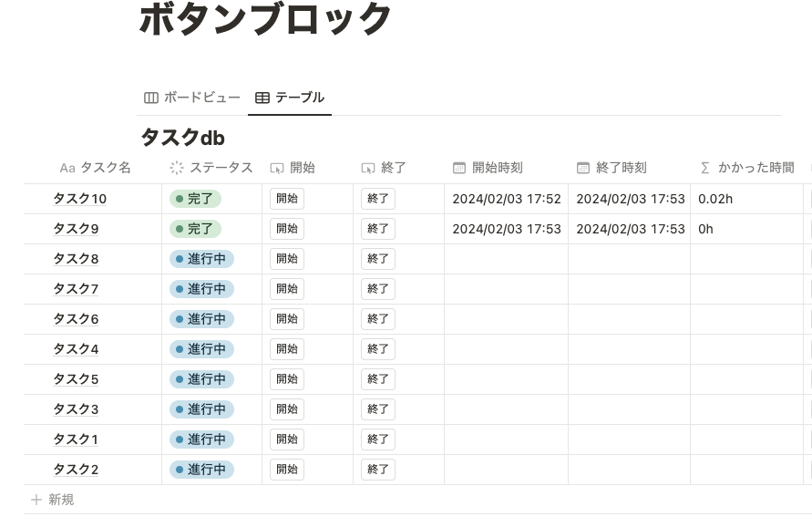The width and height of the screenshot is (812, 517).
Task: Click the 終了 button for タスク6
Action: click(x=378, y=318)
